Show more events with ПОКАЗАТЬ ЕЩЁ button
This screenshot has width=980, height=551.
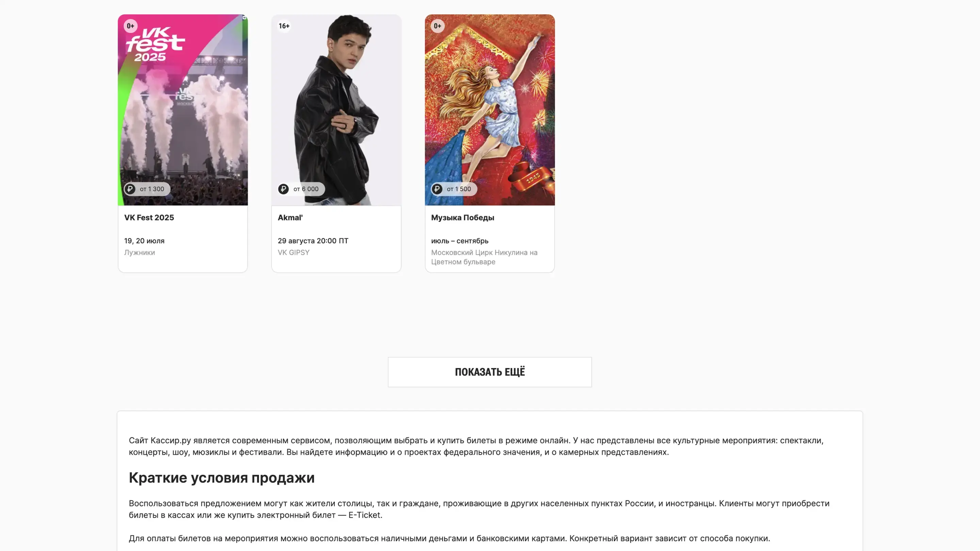coord(490,372)
